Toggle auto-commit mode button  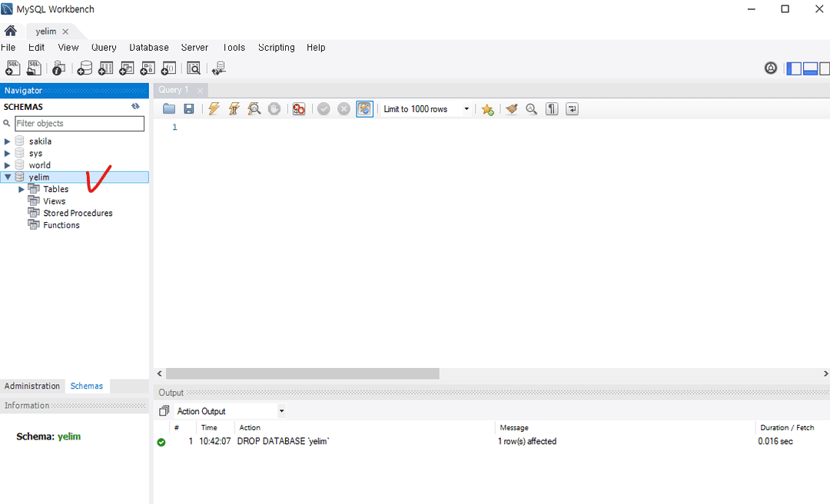[x=365, y=109]
